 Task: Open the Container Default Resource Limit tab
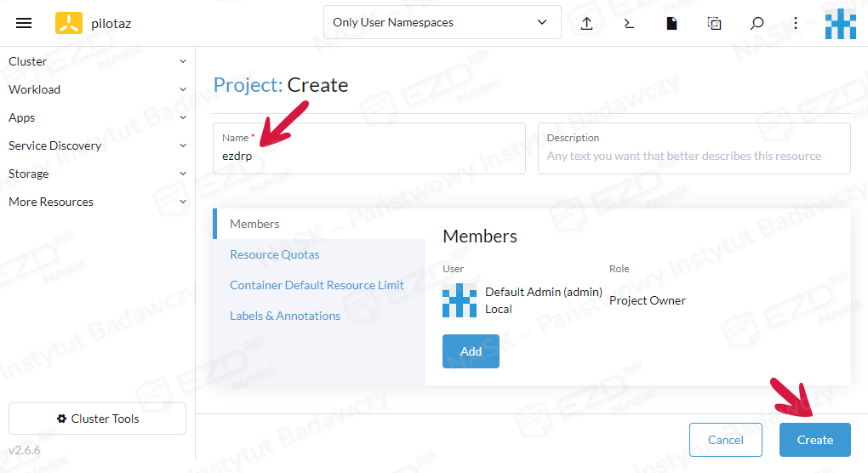tap(317, 285)
